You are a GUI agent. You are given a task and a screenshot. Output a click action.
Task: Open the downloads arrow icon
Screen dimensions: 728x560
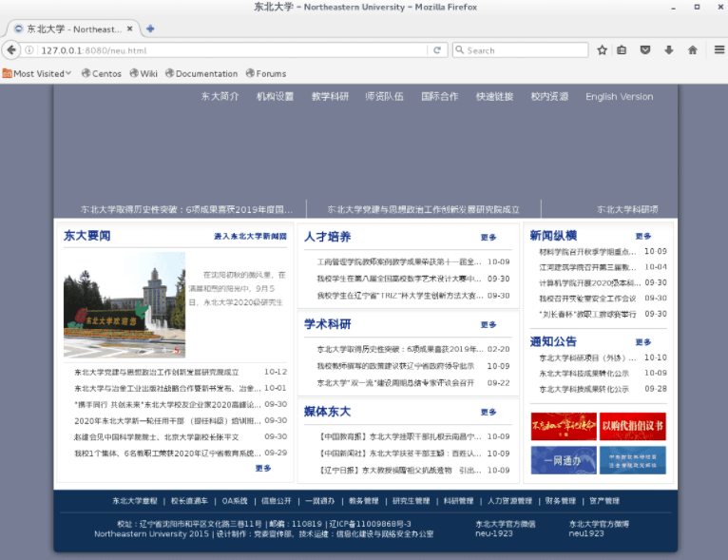pos(668,50)
